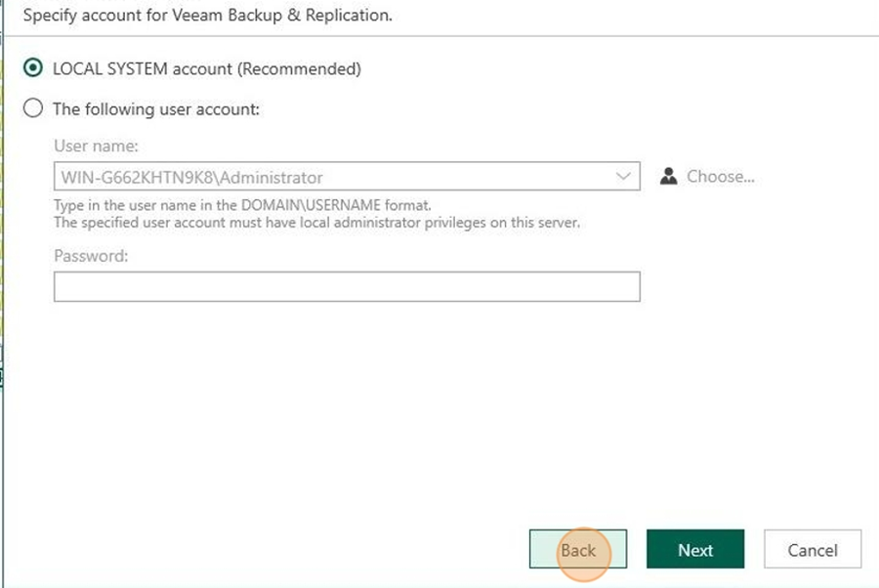Screen dimensions: 879x588
Task: Go Back to previous wizard step
Action: 578,549
